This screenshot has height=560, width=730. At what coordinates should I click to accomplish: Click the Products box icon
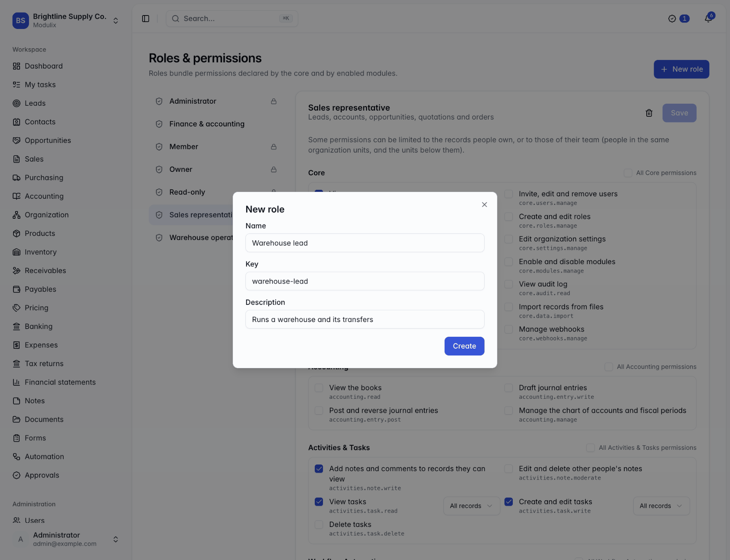click(x=16, y=233)
